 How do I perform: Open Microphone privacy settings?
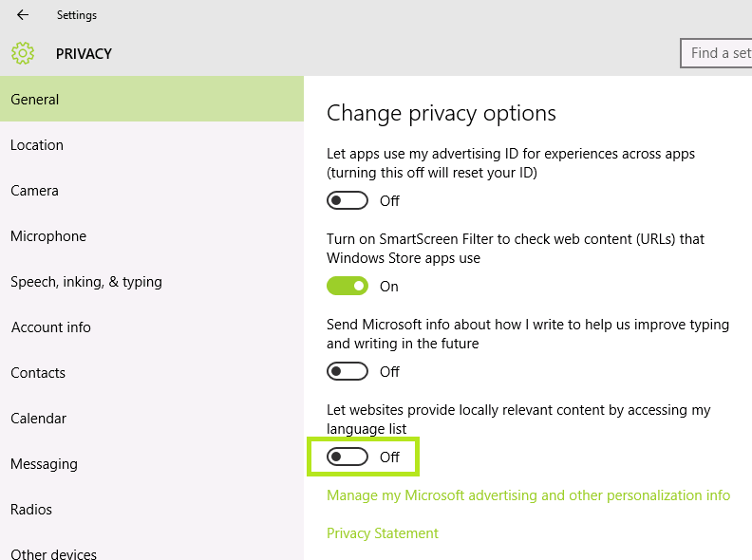[x=48, y=236]
